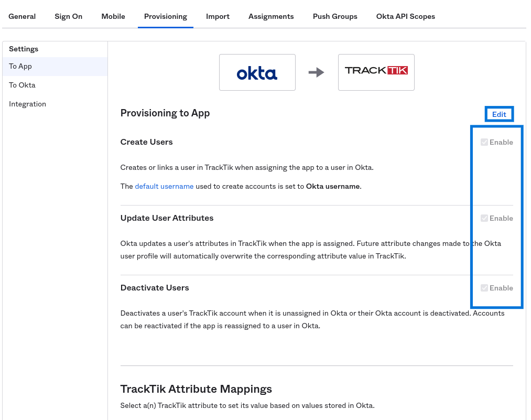Open the Okta API Scopes tab
The image size is (531, 420).
pyautogui.click(x=405, y=16)
